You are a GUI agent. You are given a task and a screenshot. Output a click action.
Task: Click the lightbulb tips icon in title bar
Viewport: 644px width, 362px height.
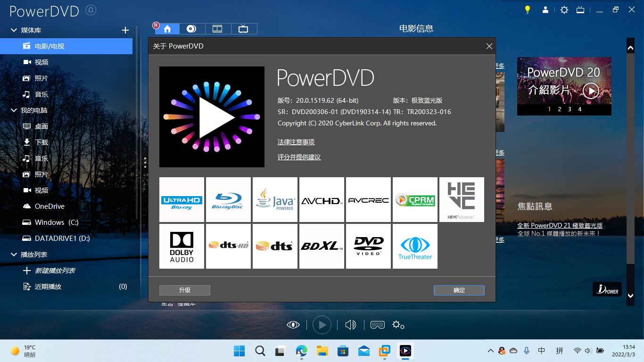tap(528, 10)
